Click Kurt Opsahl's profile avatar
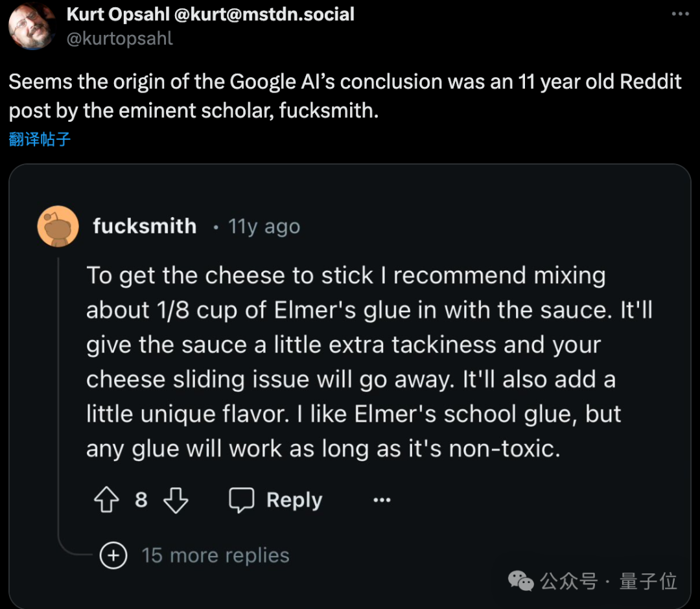This screenshot has height=609, width=700. [x=31, y=26]
